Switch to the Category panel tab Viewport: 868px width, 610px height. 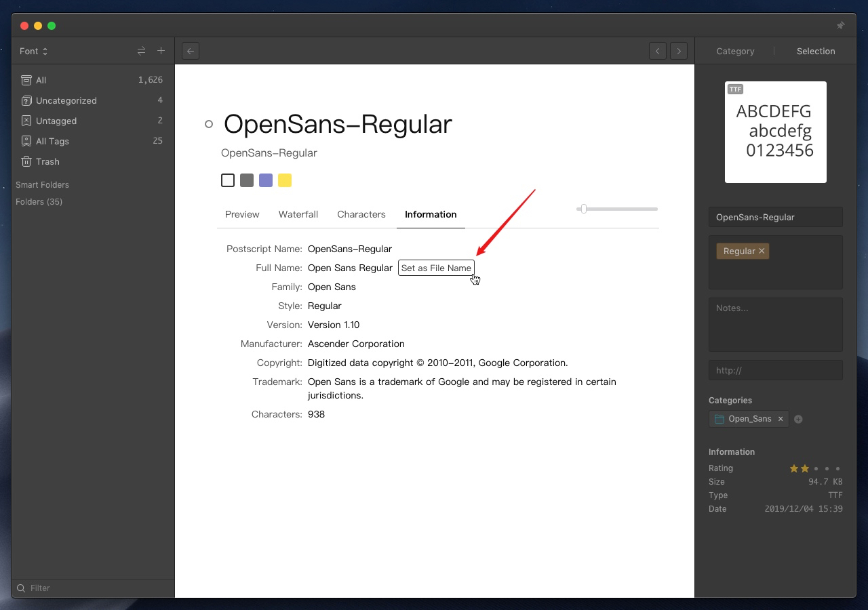pyautogui.click(x=735, y=51)
